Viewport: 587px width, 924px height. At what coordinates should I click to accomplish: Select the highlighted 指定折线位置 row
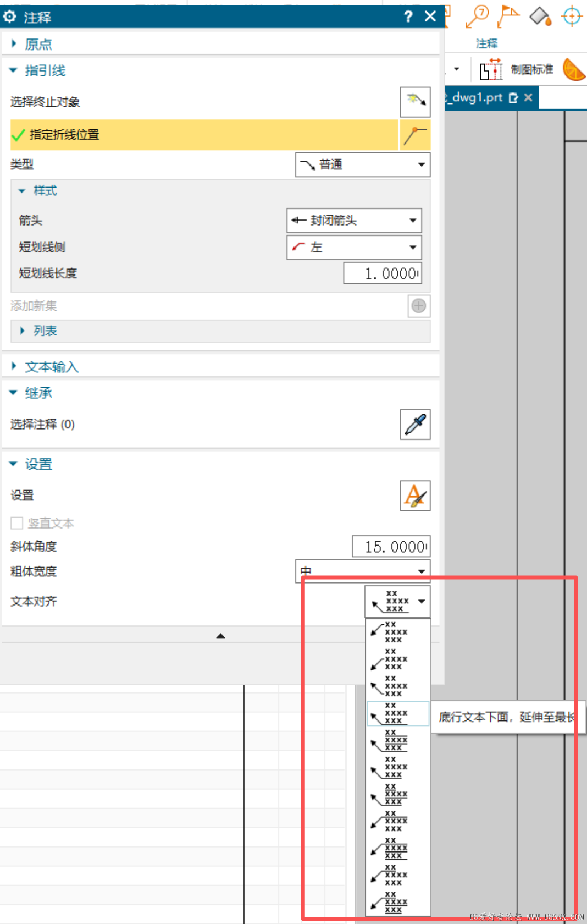(204, 135)
